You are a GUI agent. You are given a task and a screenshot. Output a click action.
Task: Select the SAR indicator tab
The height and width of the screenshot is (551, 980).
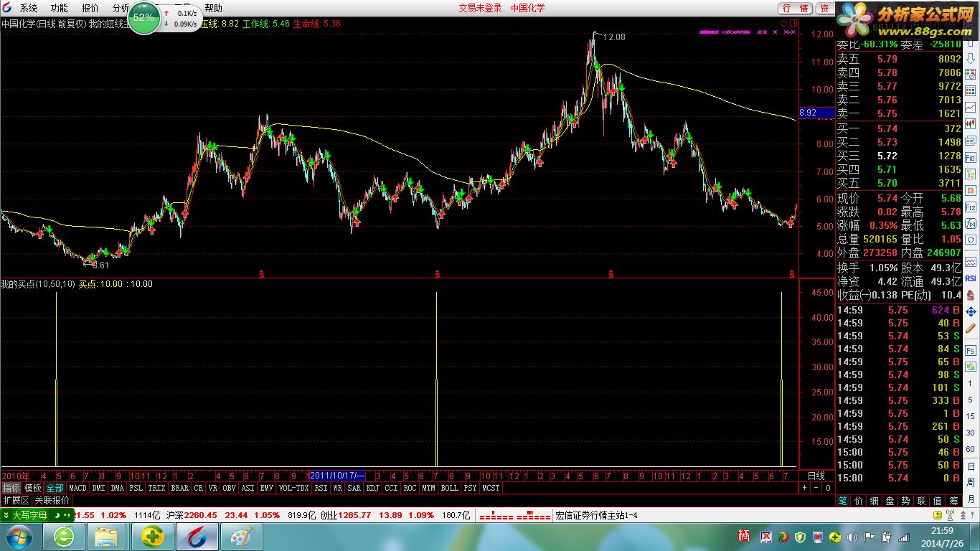(x=354, y=488)
